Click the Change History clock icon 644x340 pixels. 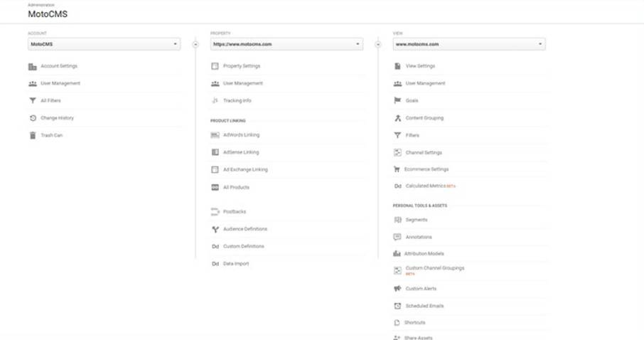(33, 118)
